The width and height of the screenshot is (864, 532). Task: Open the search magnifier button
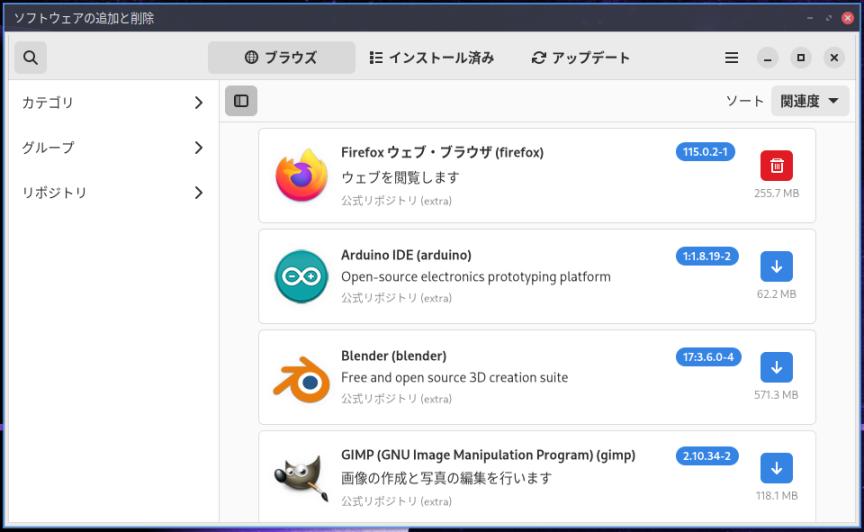(30, 57)
